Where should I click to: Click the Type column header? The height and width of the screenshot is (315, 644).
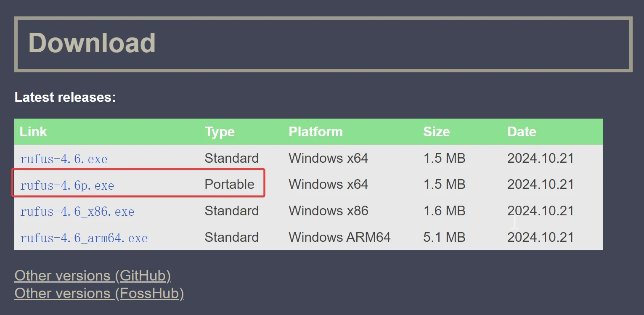point(220,132)
